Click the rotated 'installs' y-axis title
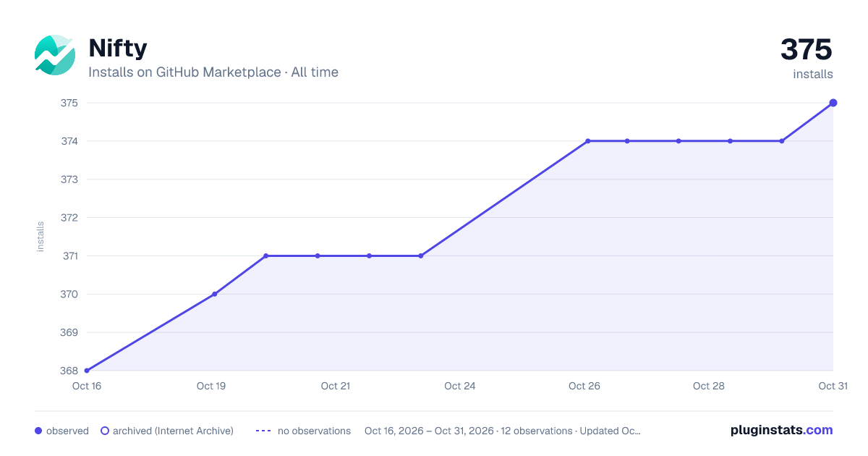This screenshot has width=868, height=456. coord(41,237)
